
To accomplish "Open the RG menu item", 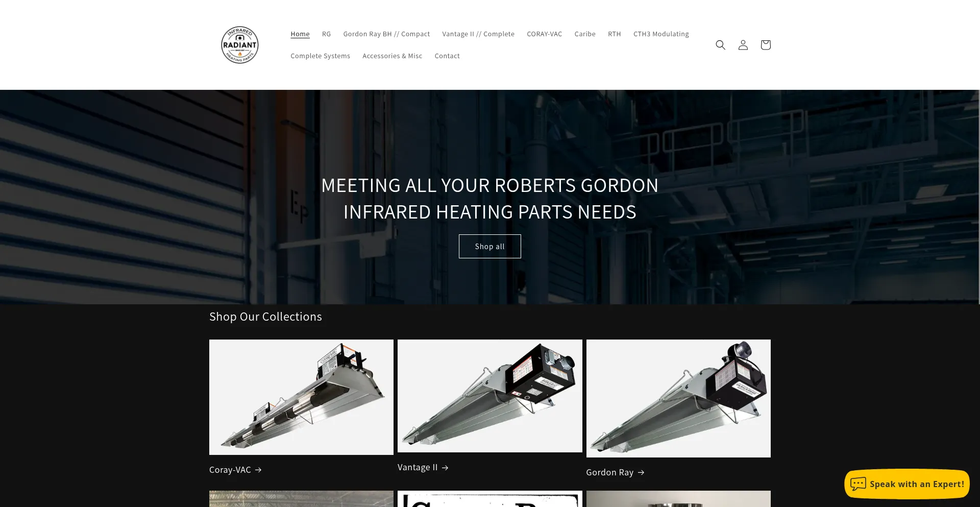I will (x=326, y=34).
